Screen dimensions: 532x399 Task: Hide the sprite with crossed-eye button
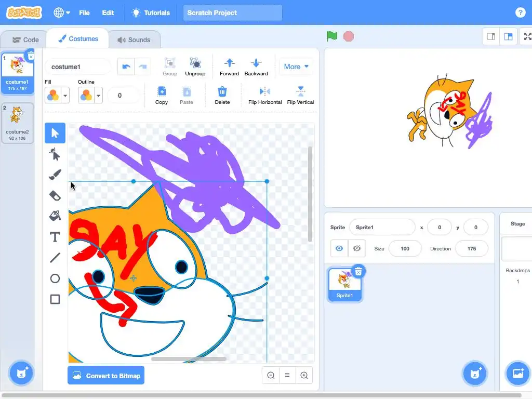coord(357,248)
